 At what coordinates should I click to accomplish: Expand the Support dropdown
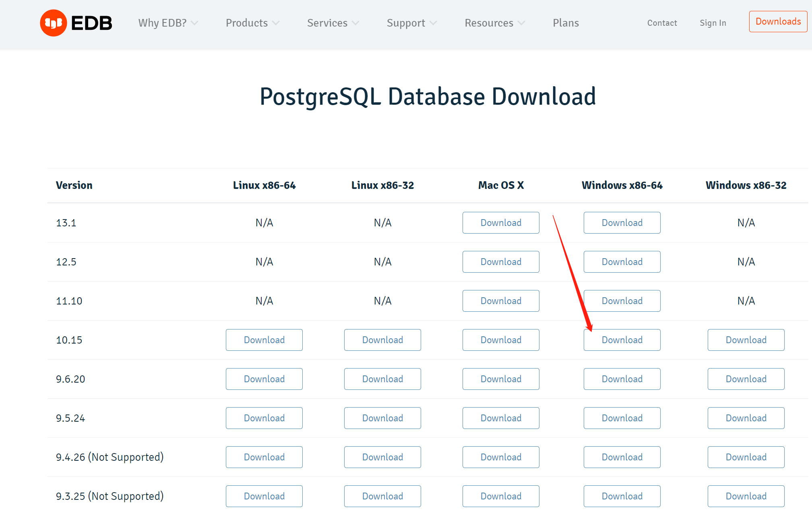411,23
